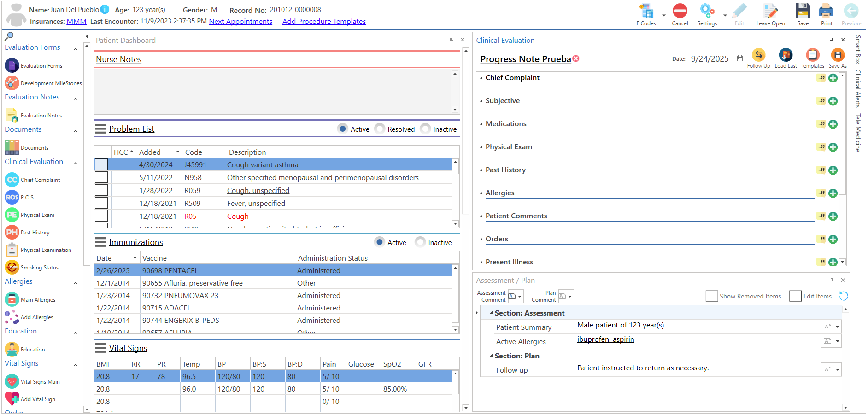Click Load Last icon

pos(786,55)
